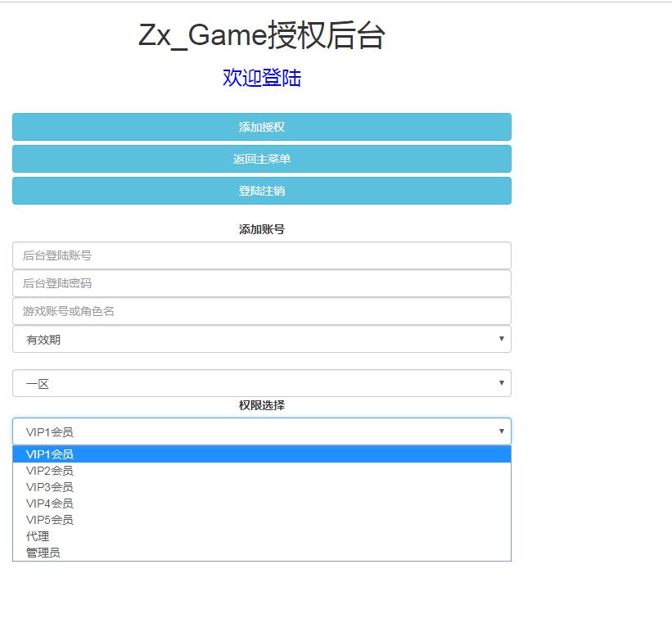
Task: Open the 一区 server dropdown
Action: (262, 383)
